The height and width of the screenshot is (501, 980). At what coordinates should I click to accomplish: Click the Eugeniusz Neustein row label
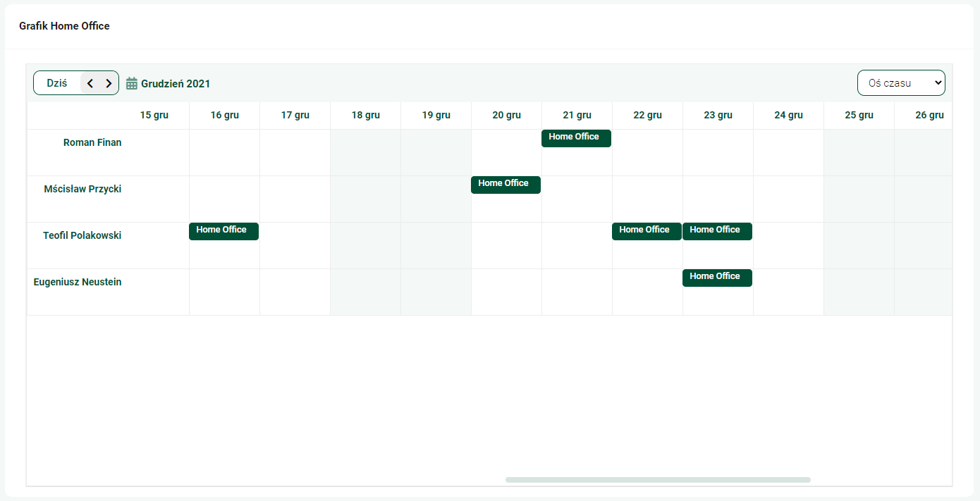tap(78, 282)
